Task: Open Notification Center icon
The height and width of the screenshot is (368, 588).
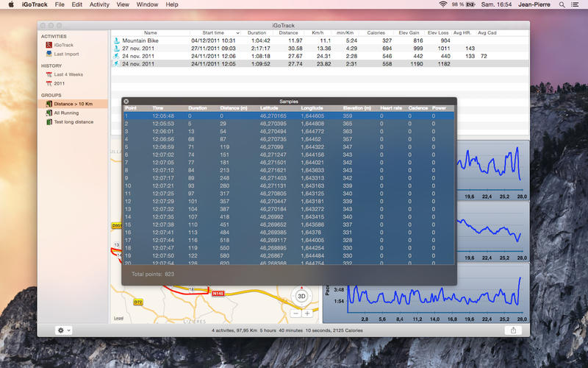Action: pyautogui.click(x=575, y=4)
